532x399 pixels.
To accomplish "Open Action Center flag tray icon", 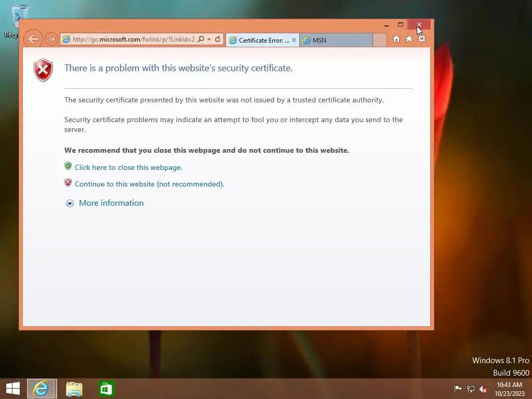I will point(458,389).
